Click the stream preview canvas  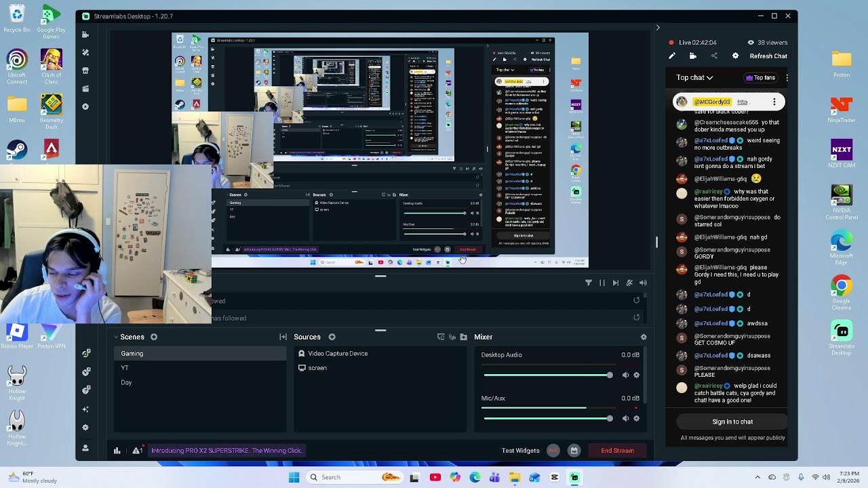click(380, 150)
